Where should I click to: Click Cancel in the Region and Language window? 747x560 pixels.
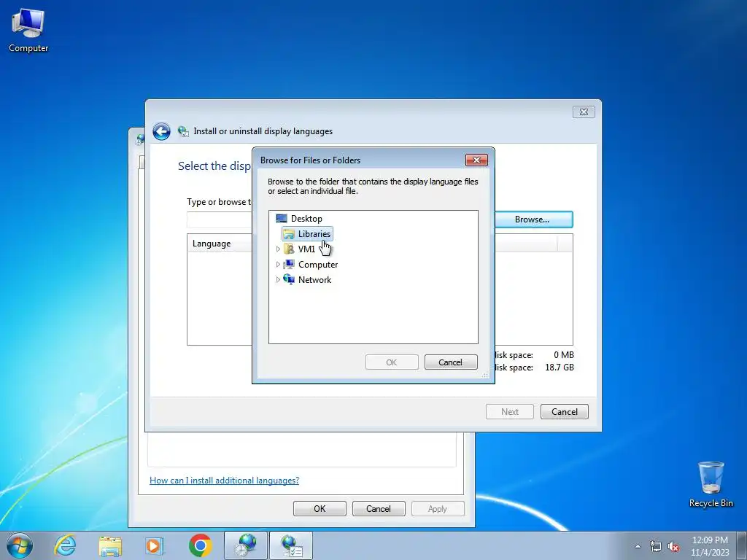[x=379, y=508]
